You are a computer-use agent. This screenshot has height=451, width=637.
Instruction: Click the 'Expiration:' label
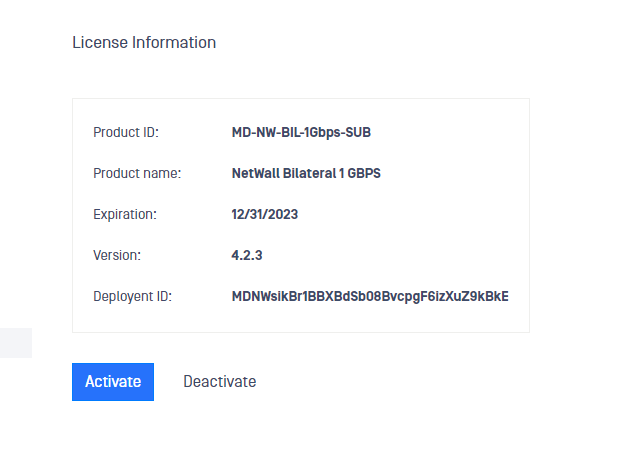tap(125, 215)
